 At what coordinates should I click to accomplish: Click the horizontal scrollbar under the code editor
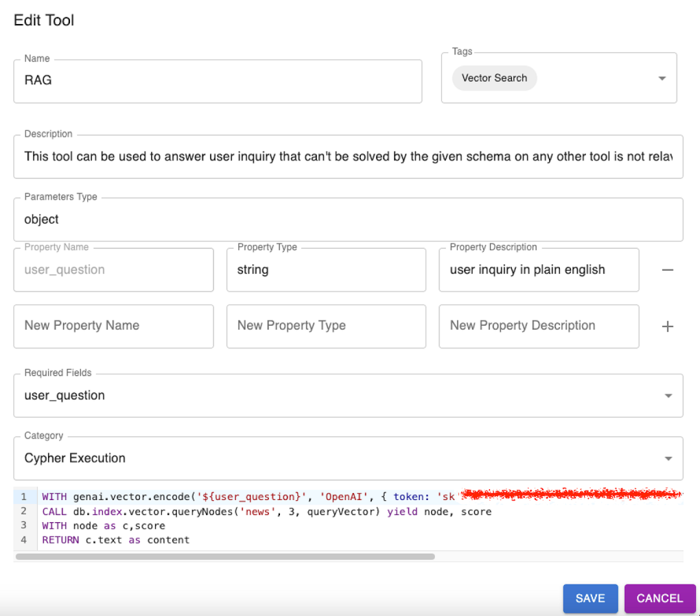(x=225, y=556)
